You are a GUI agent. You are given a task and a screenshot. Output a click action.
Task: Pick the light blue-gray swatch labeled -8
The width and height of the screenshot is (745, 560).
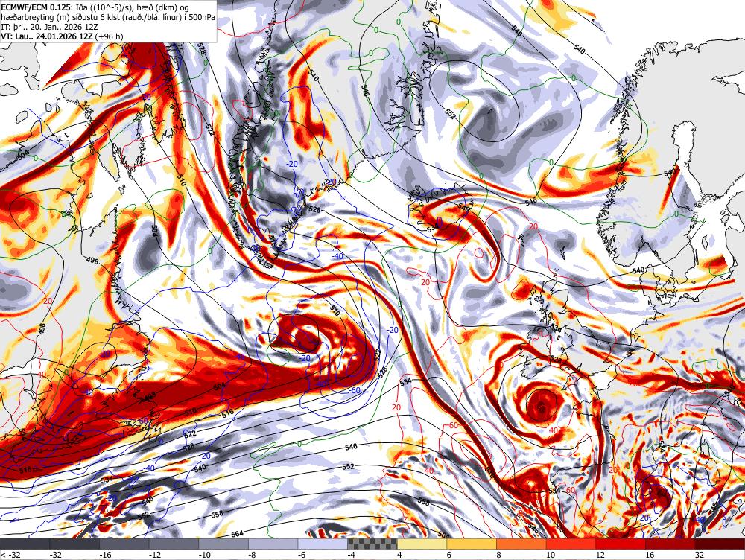point(273,544)
